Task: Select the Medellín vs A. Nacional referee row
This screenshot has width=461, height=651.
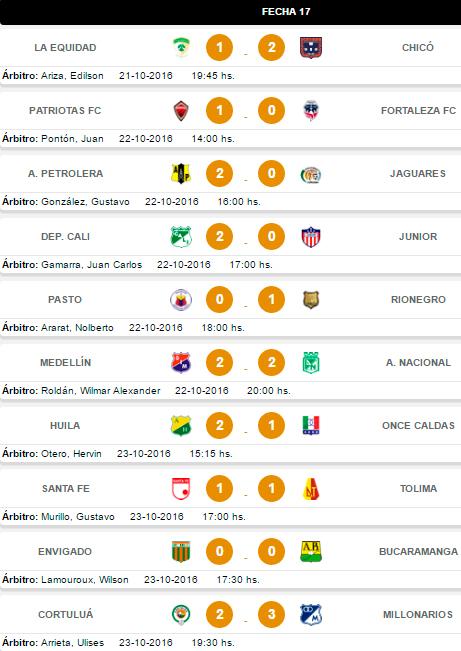Action: pos(230,391)
